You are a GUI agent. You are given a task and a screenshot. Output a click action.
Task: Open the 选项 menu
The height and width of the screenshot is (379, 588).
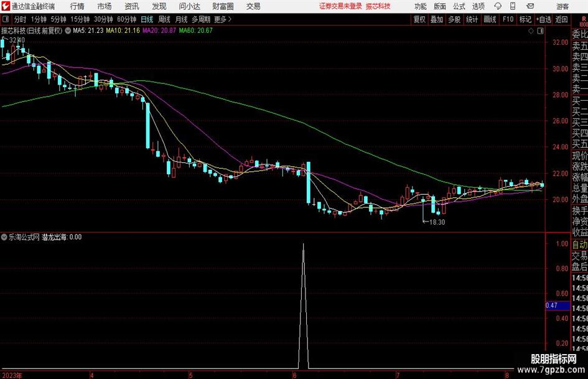478,6
